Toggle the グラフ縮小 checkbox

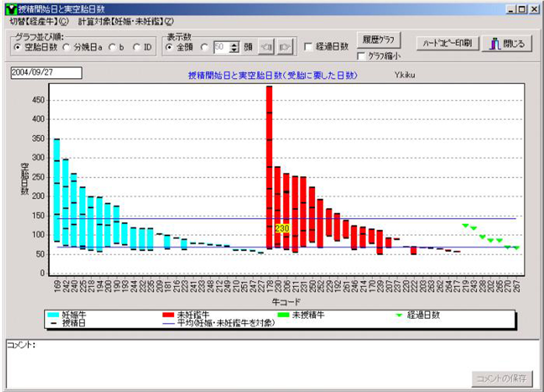pos(360,56)
